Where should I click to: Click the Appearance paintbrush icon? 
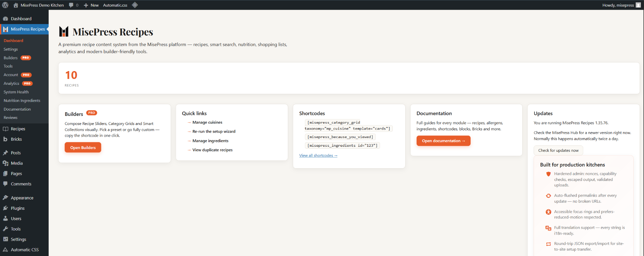pos(5,198)
